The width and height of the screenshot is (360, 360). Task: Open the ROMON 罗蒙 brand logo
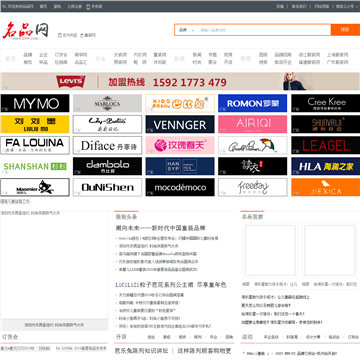(253, 103)
